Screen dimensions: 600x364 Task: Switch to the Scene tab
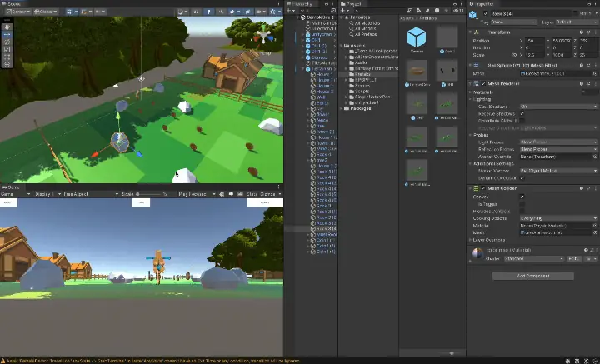pos(12,3)
